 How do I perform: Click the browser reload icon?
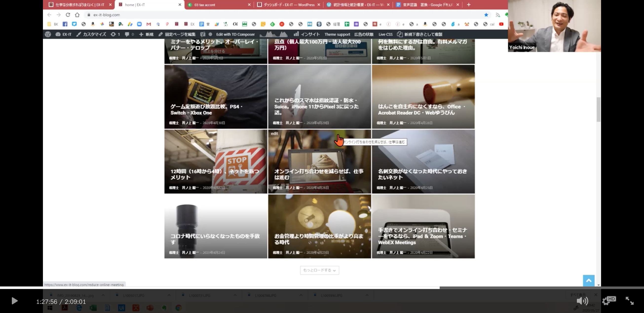pyautogui.click(x=68, y=15)
